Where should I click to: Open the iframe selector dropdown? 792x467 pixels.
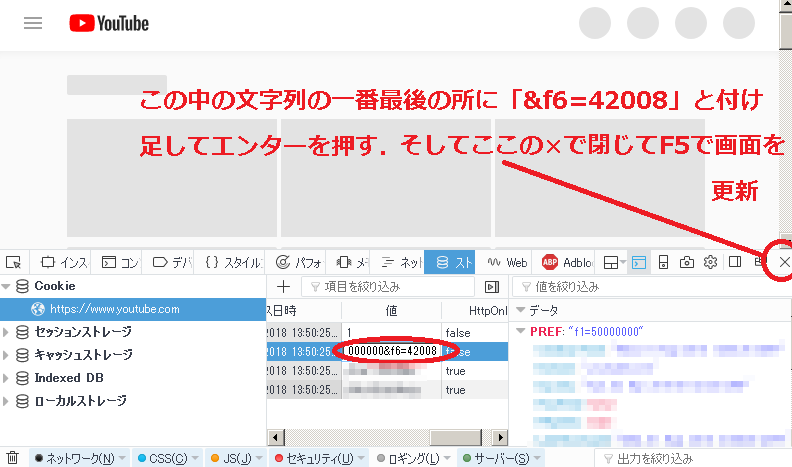coord(615,263)
